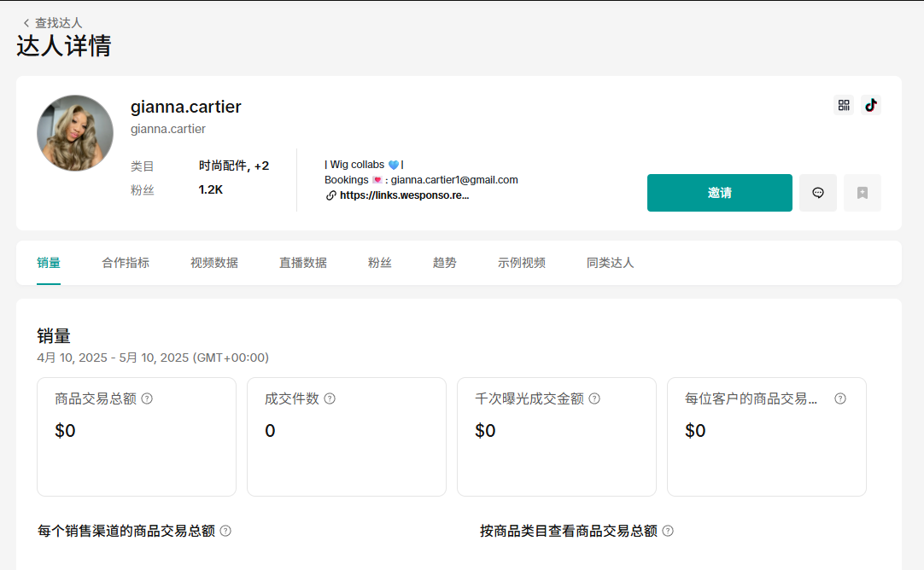Click the help icon next to 千次曝光成交金额
Image resolution: width=924 pixels, height=570 pixels.
point(595,398)
